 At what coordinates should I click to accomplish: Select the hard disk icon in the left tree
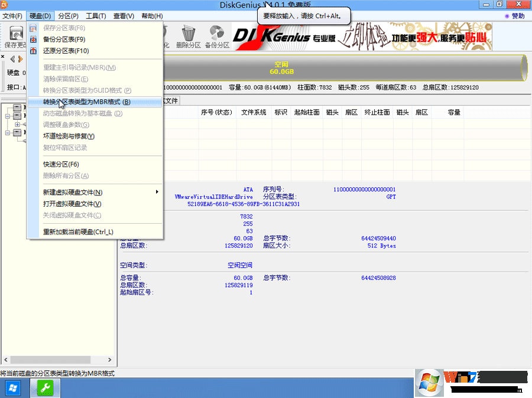coord(17,108)
